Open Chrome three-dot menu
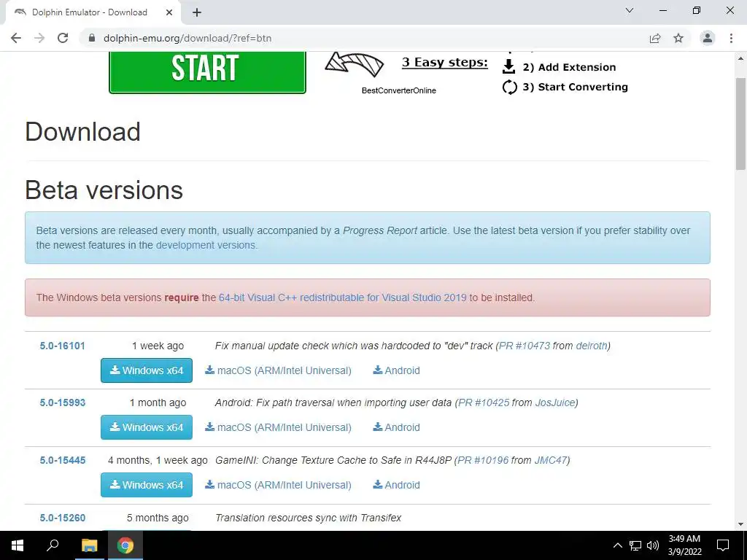747x560 pixels. click(731, 38)
